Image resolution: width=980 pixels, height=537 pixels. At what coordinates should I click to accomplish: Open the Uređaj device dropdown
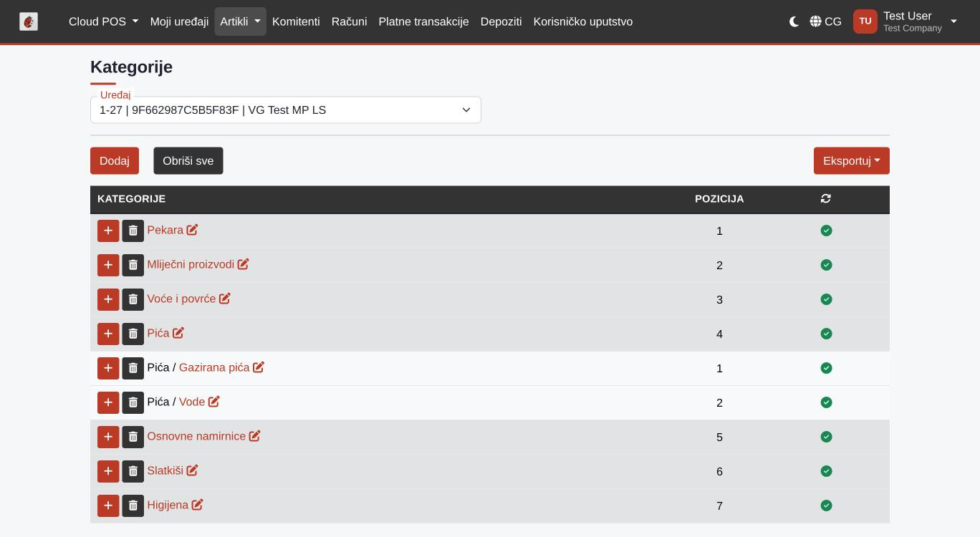click(286, 110)
